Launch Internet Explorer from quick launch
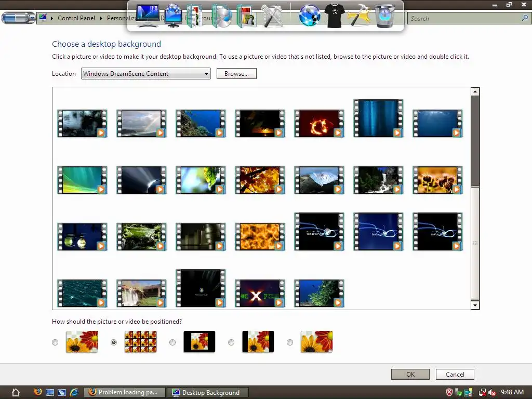The width and height of the screenshot is (532, 399). point(74,393)
